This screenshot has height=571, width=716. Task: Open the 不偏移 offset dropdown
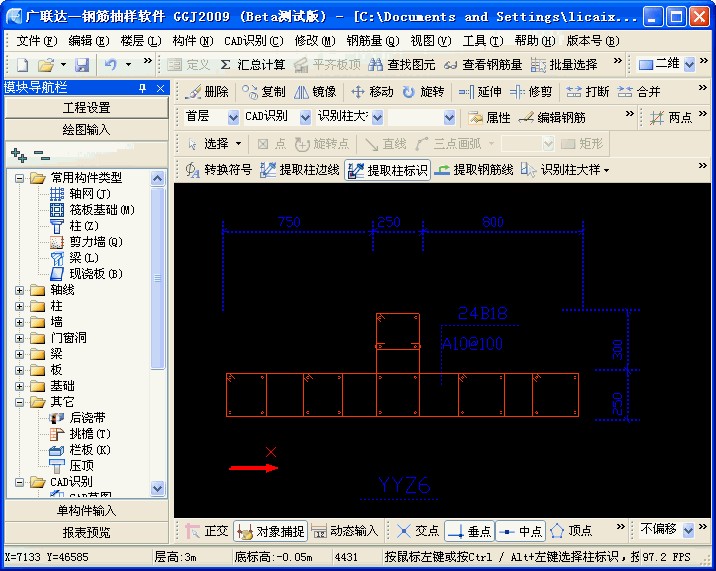point(688,530)
